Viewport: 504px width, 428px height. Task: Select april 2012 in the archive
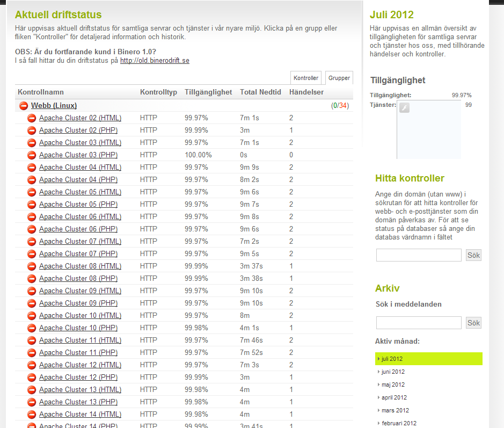pos(394,397)
